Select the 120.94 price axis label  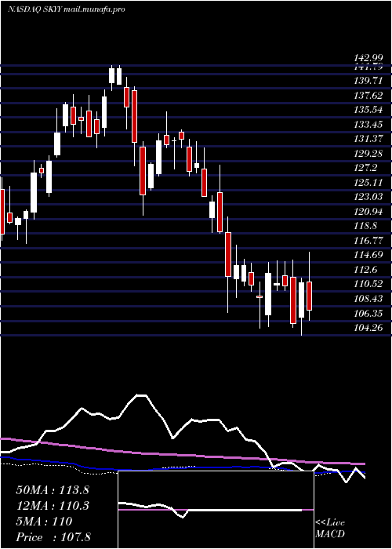tap(368, 212)
